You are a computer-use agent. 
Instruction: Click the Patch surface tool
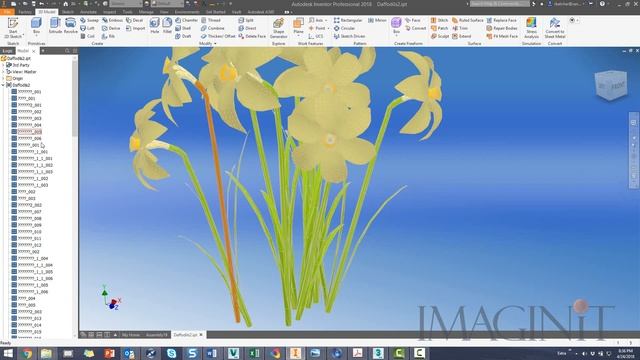(440, 28)
